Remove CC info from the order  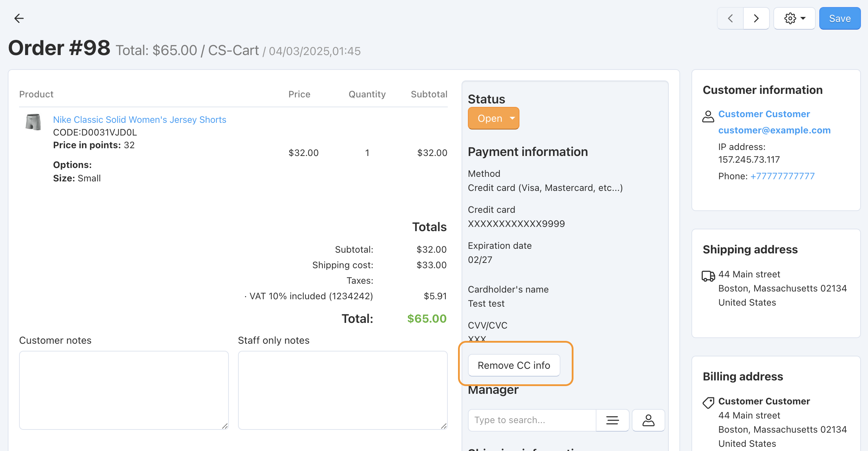click(514, 365)
